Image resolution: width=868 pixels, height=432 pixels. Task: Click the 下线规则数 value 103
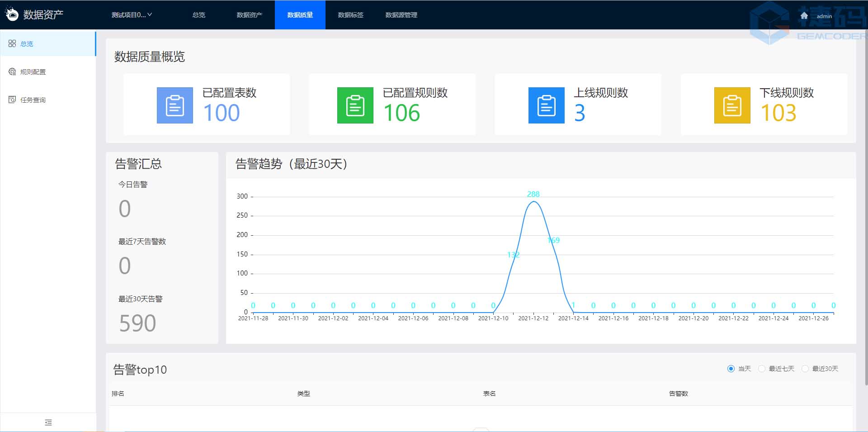tap(778, 113)
